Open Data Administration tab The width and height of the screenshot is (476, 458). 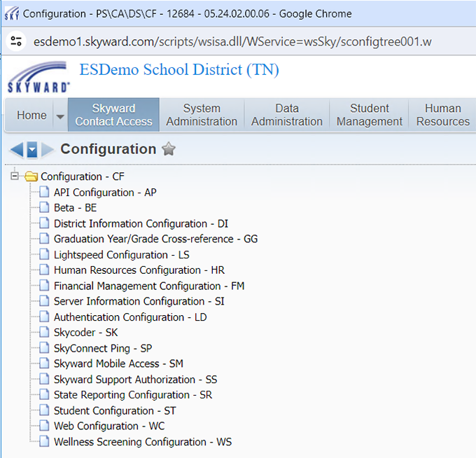pyautogui.click(x=286, y=115)
